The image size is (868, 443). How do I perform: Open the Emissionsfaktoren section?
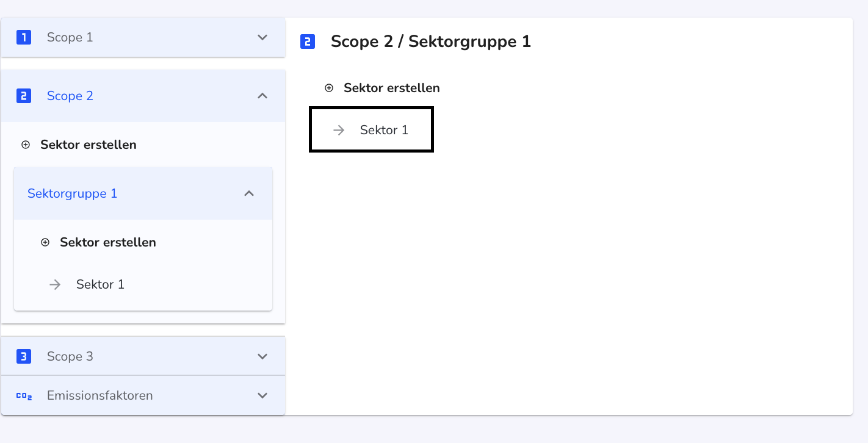[x=143, y=395]
